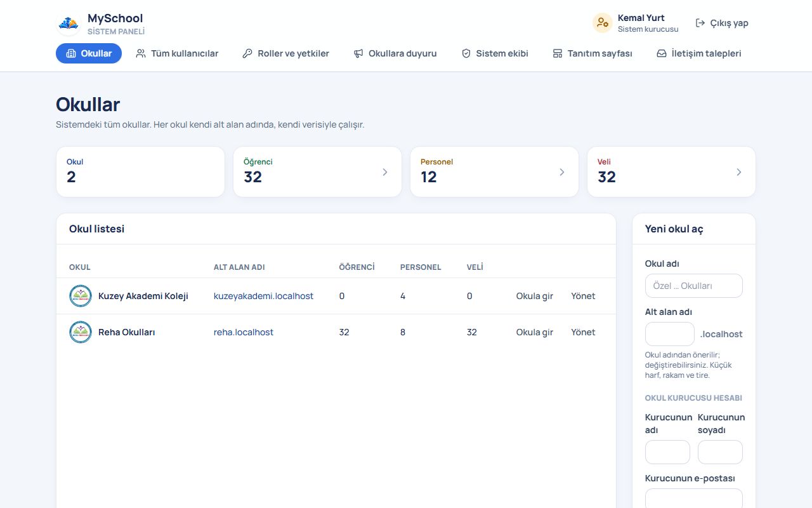
Task: Open Reha Okulları school logo
Action: 81,332
